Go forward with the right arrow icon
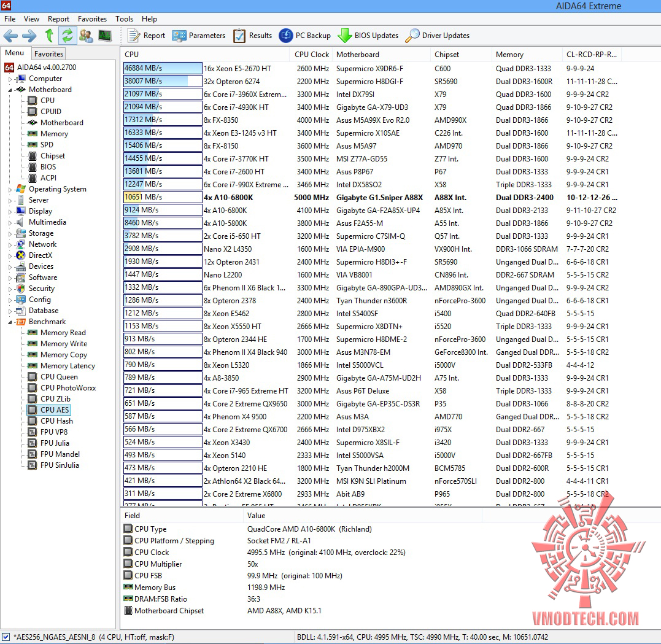 [x=29, y=36]
